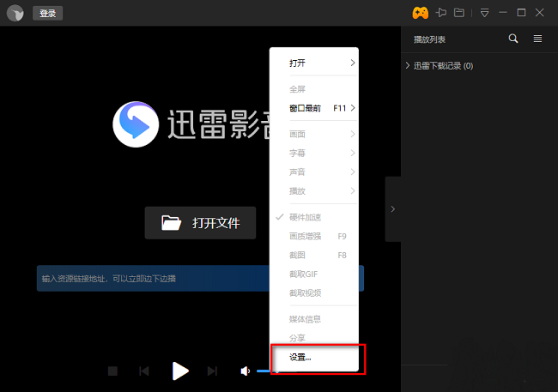Screen dimensions: 558x392
Task: Skip to the next track icon
Action: pos(212,371)
